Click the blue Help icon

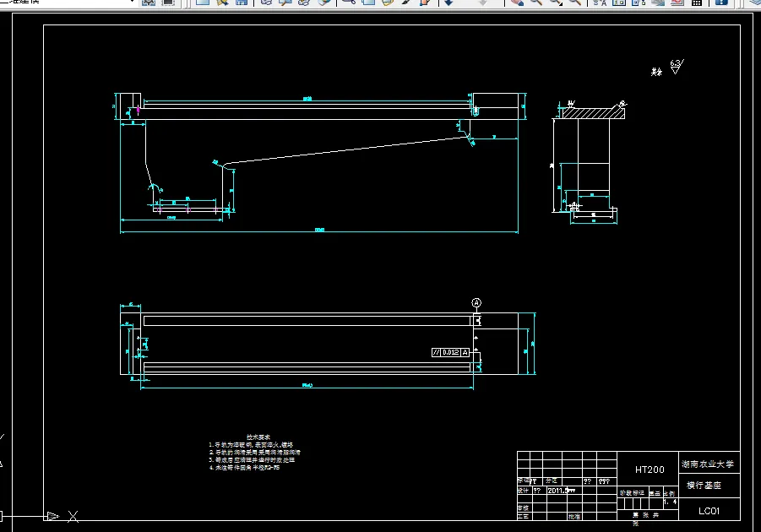click(x=721, y=3)
